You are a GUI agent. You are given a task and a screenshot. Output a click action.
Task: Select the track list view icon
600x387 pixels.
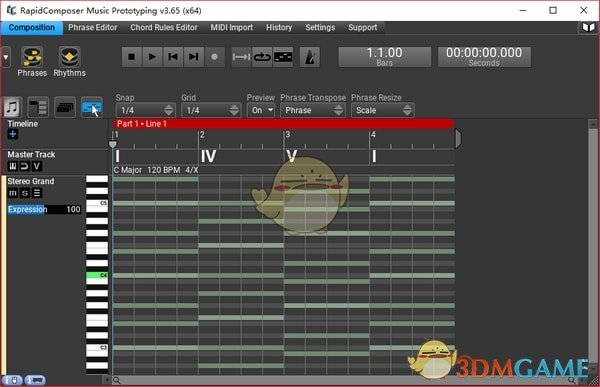38,107
